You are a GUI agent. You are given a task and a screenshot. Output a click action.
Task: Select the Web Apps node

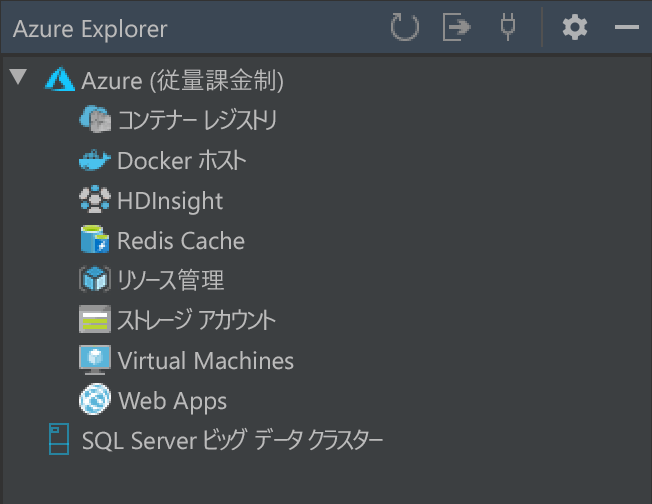(x=173, y=401)
